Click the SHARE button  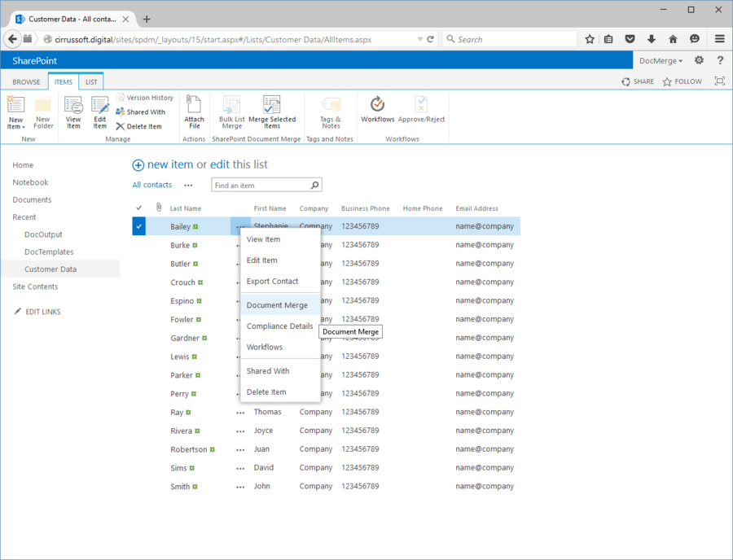pos(638,81)
